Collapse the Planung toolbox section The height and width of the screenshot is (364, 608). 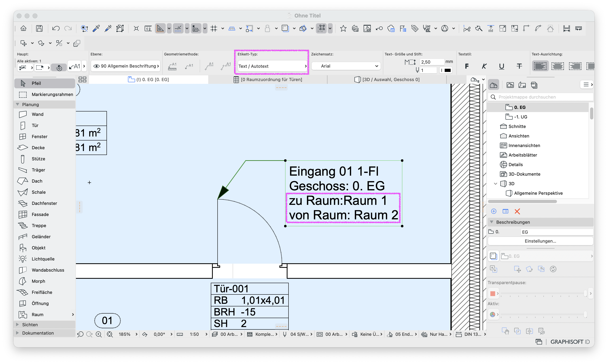coord(18,105)
